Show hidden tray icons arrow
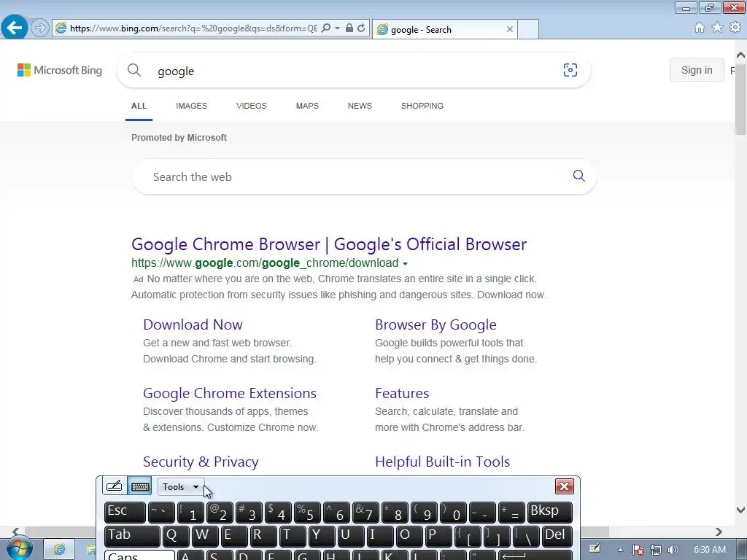Image resolution: width=747 pixels, height=560 pixels. 620,550
